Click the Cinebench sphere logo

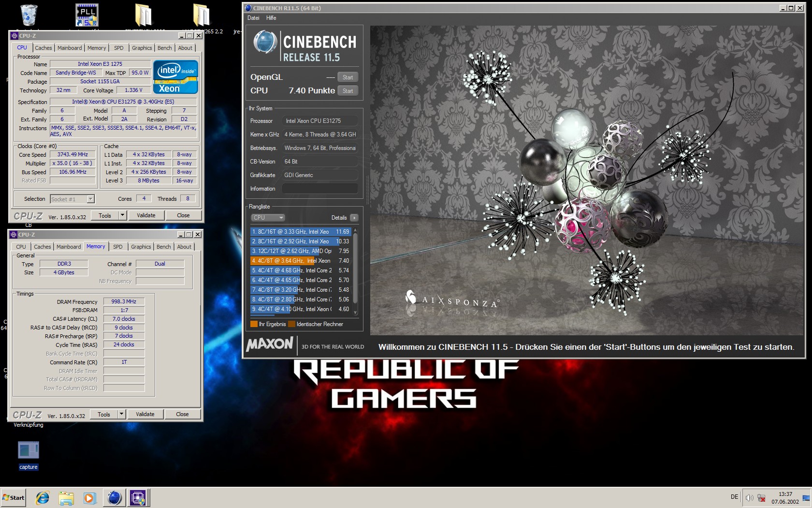click(265, 42)
